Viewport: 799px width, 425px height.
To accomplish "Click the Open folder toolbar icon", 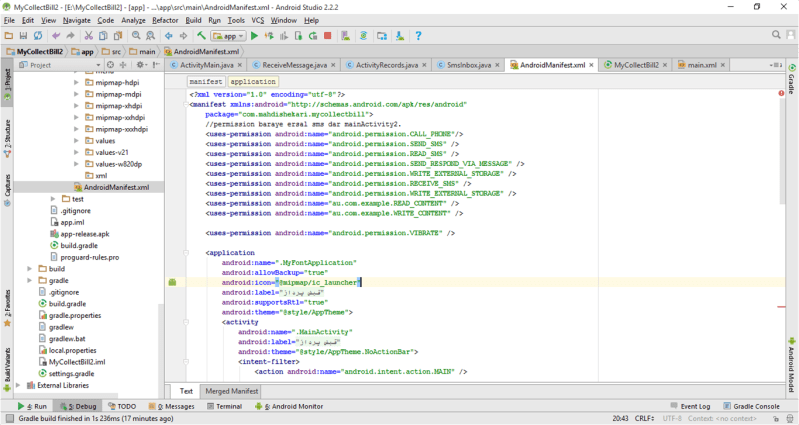I will [x=9, y=36].
